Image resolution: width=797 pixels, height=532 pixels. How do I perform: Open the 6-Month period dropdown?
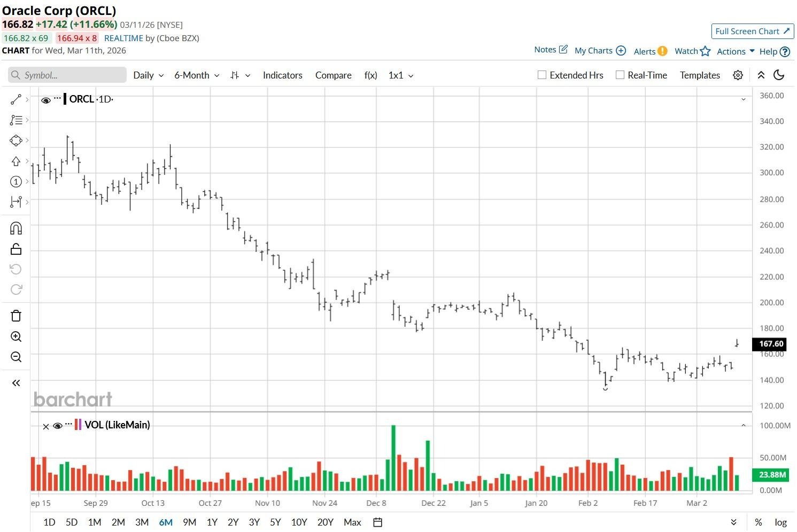pos(197,75)
